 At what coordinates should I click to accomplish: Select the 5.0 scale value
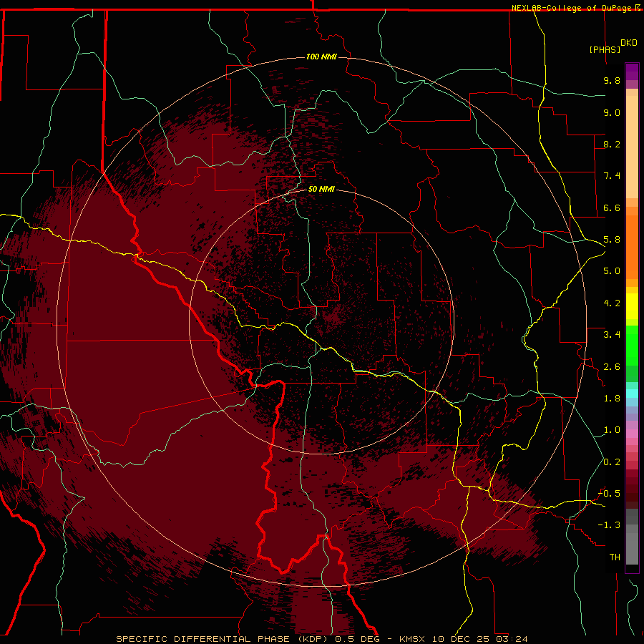pyautogui.click(x=612, y=271)
